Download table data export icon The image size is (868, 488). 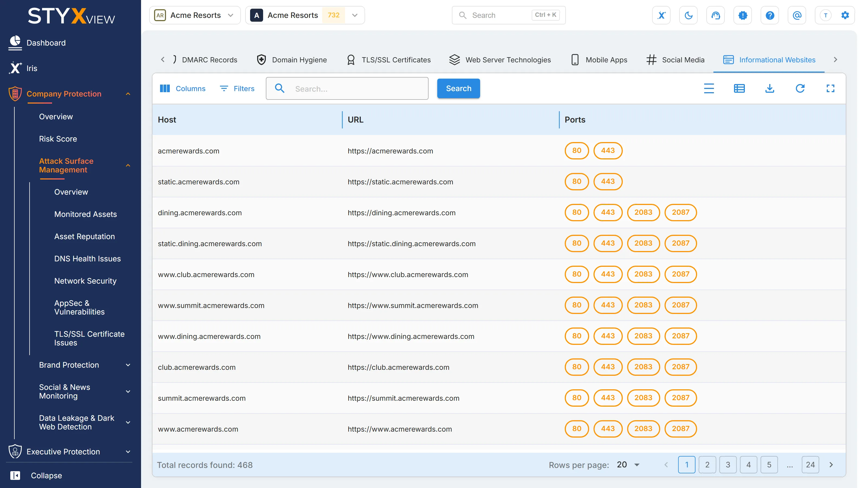(x=770, y=88)
